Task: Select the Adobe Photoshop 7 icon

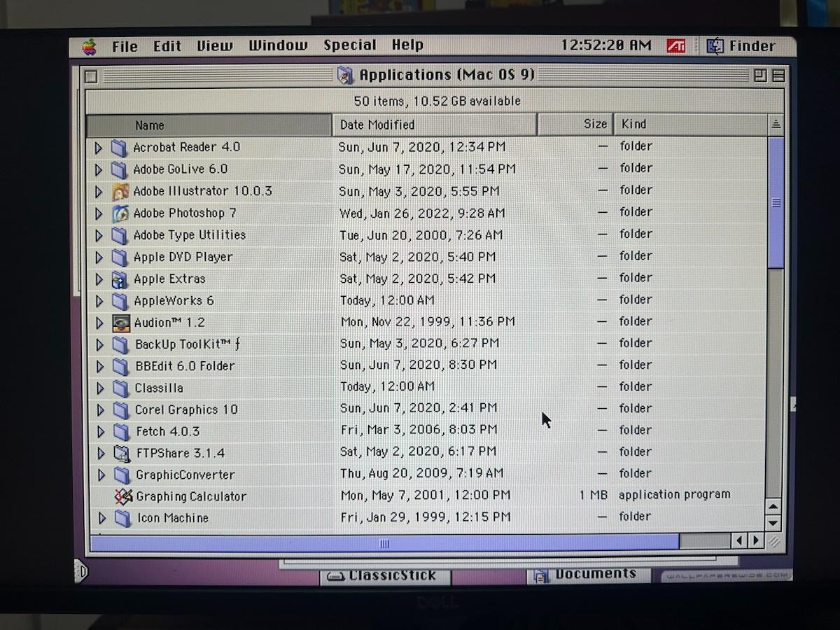Action: click(120, 213)
